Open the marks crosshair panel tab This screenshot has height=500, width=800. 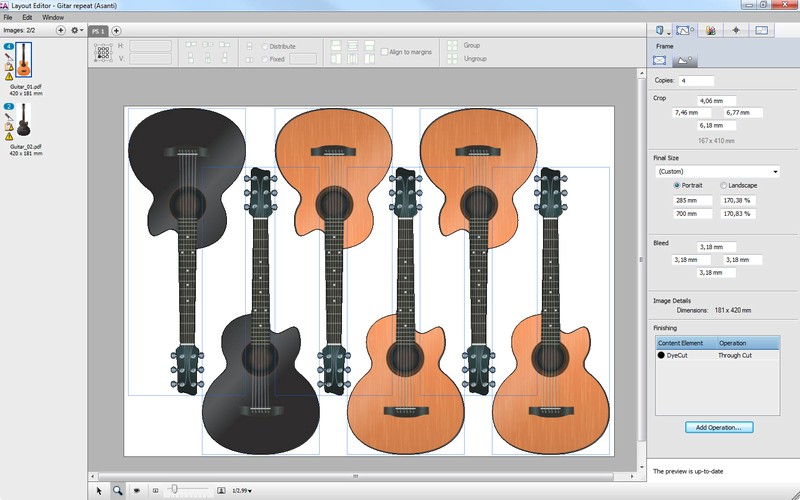point(736,31)
